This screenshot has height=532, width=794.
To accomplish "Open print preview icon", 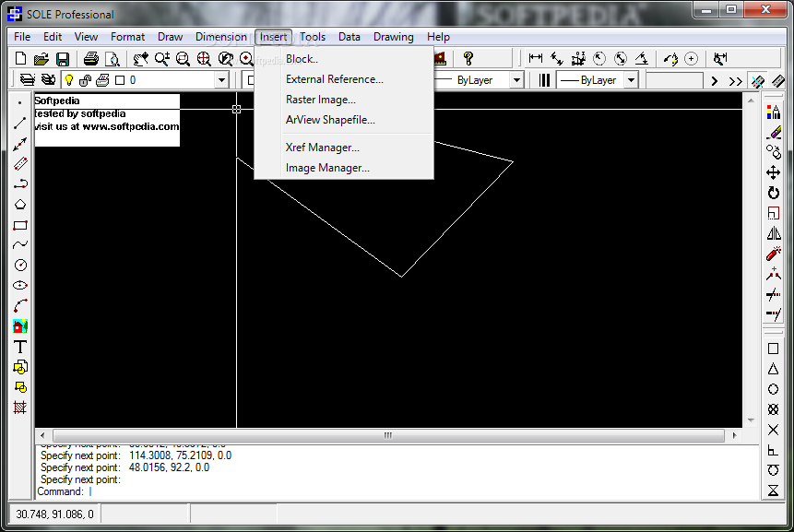I will tap(112, 59).
